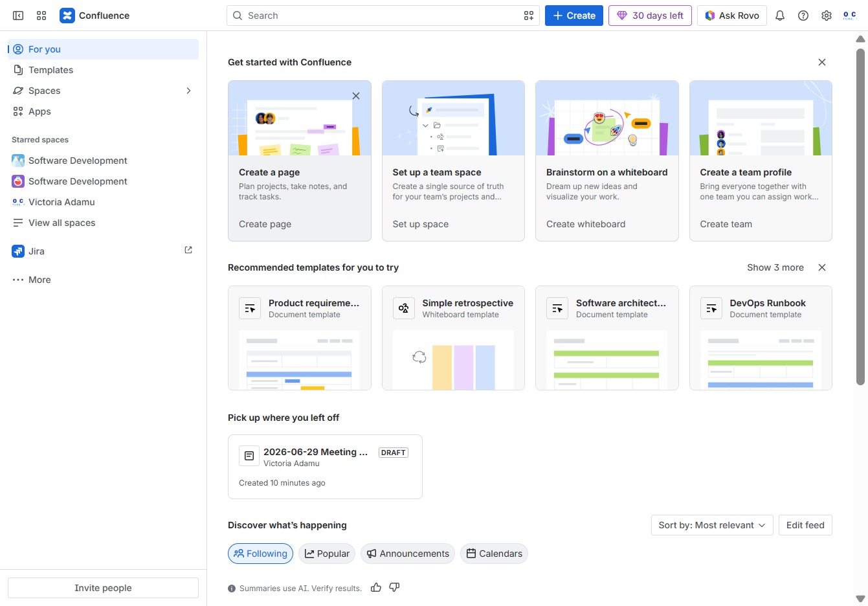Switch to the Calendars tab
This screenshot has height=606, width=868.
point(494,554)
